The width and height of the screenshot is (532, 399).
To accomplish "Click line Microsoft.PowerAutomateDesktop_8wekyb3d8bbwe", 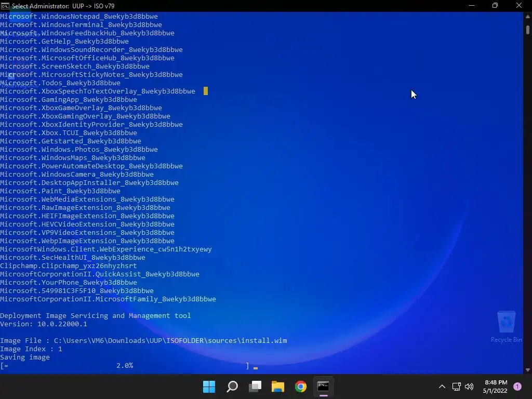I will (x=91, y=166).
